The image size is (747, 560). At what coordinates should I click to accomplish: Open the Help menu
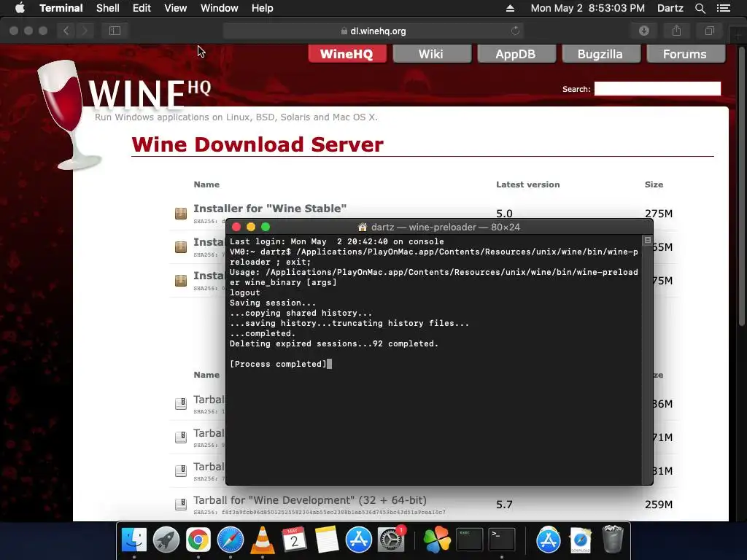[x=263, y=8]
